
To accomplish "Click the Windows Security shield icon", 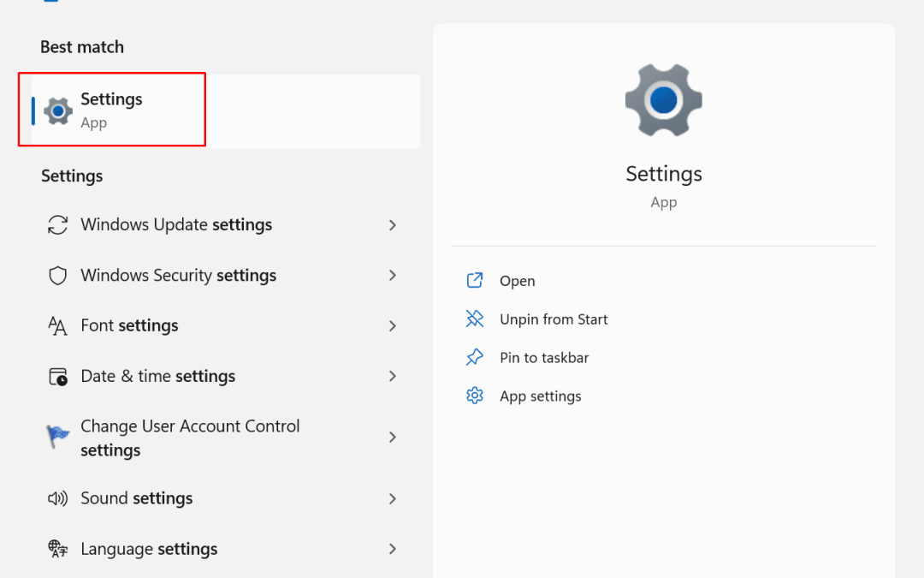I will tap(57, 275).
